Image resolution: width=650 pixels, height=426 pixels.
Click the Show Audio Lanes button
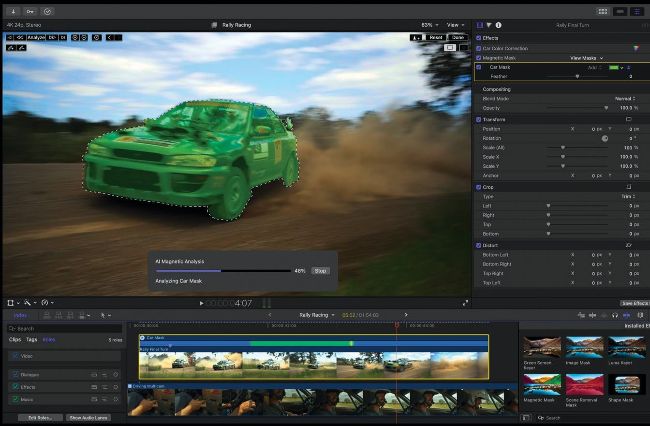click(x=90, y=417)
